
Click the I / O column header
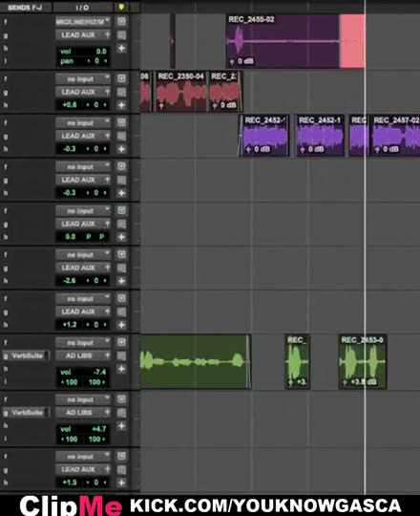(x=82, y=7)
